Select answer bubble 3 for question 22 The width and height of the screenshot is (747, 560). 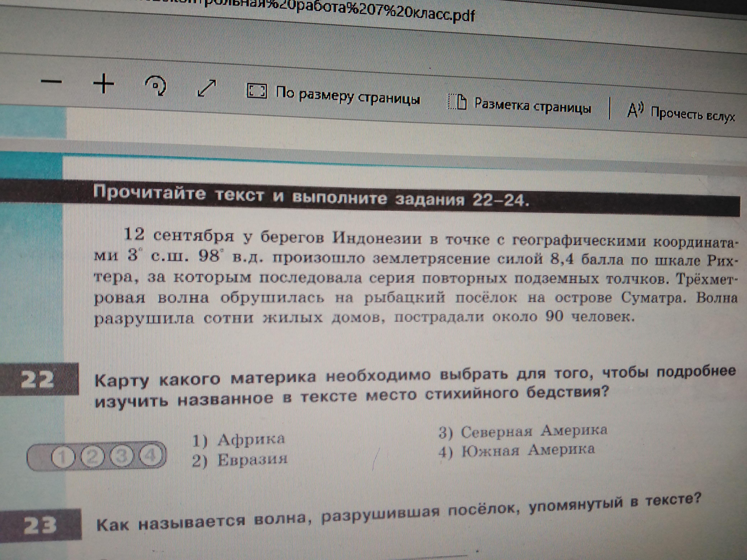[123, 456]
